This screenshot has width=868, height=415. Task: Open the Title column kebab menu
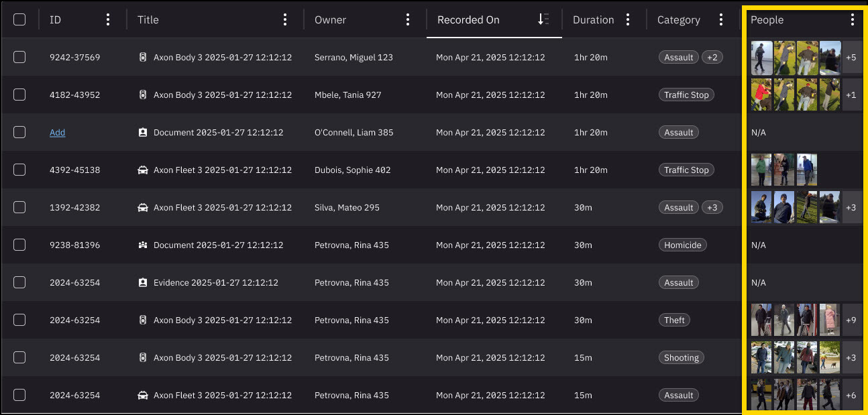coord(285,19)
